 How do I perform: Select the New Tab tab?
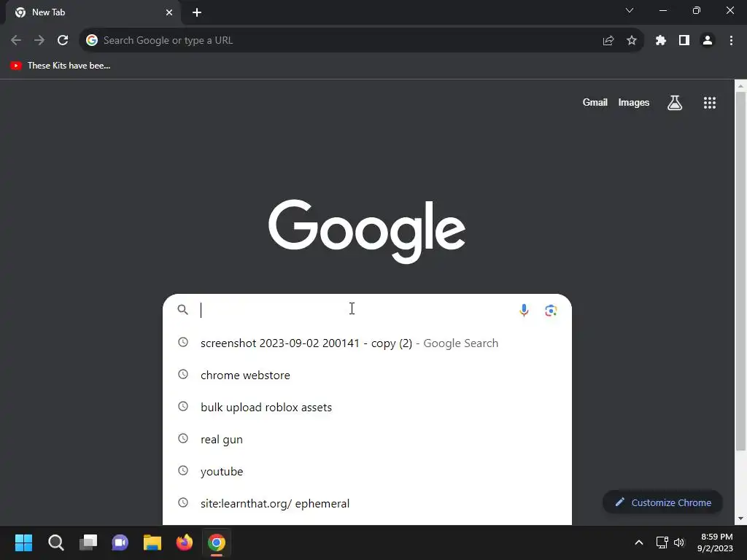tap(93, 12)
